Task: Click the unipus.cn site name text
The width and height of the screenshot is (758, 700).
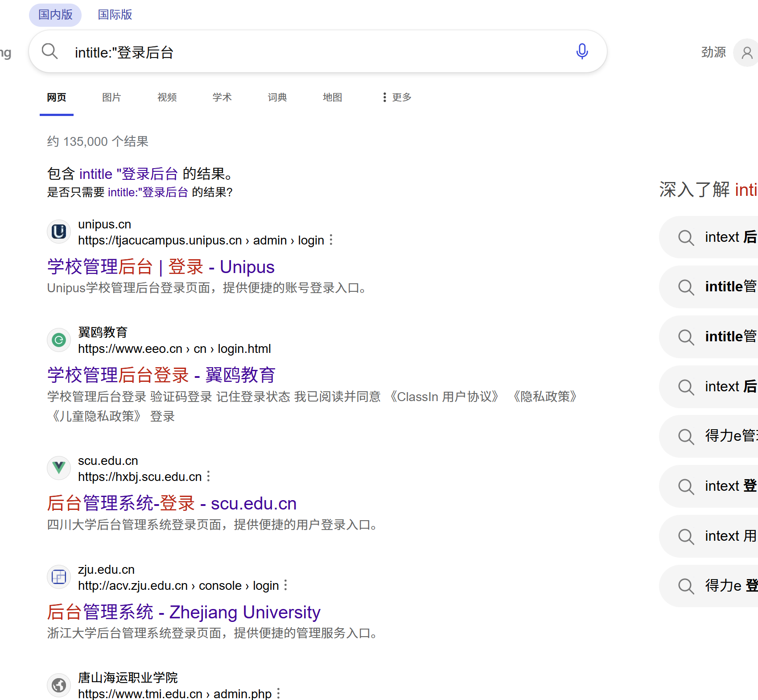Action: [105, 224]
